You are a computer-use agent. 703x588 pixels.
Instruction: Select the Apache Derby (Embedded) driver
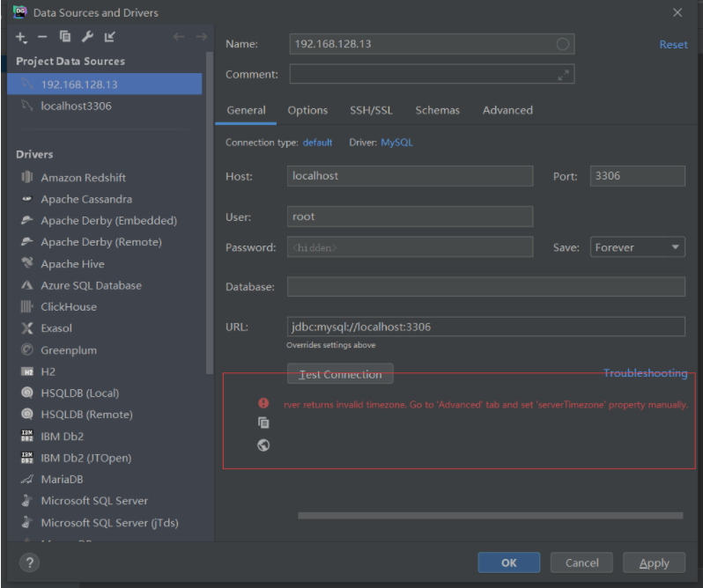(109, 220)
